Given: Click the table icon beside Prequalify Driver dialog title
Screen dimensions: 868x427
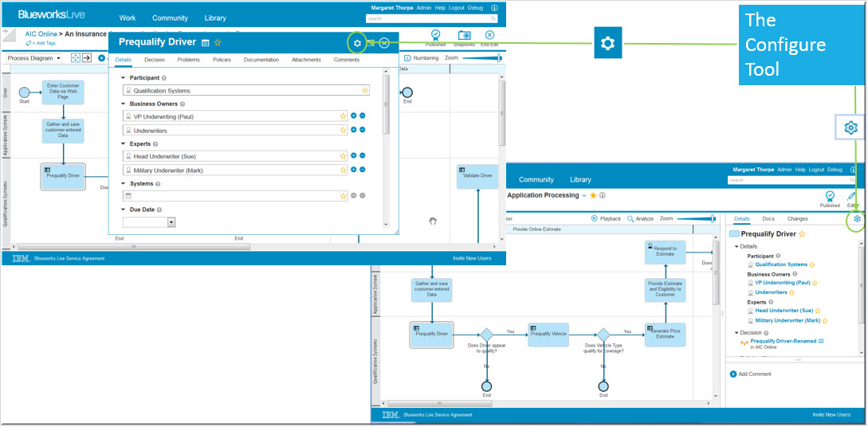Looking at the screenshot, I should pyautogui.click(x=206, y=42).
